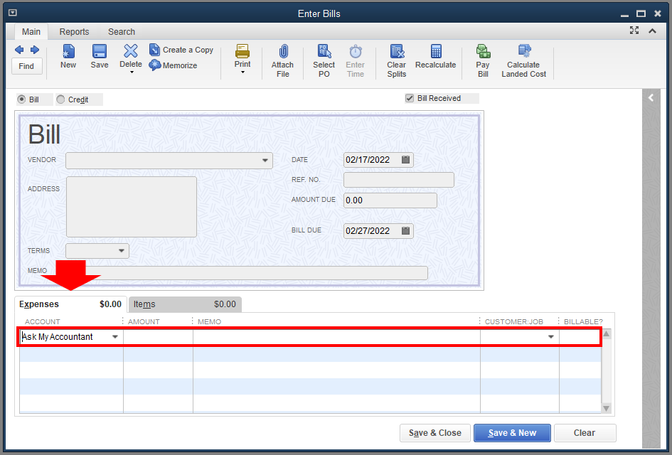Click Enter Time stopwatch icon

355,51
